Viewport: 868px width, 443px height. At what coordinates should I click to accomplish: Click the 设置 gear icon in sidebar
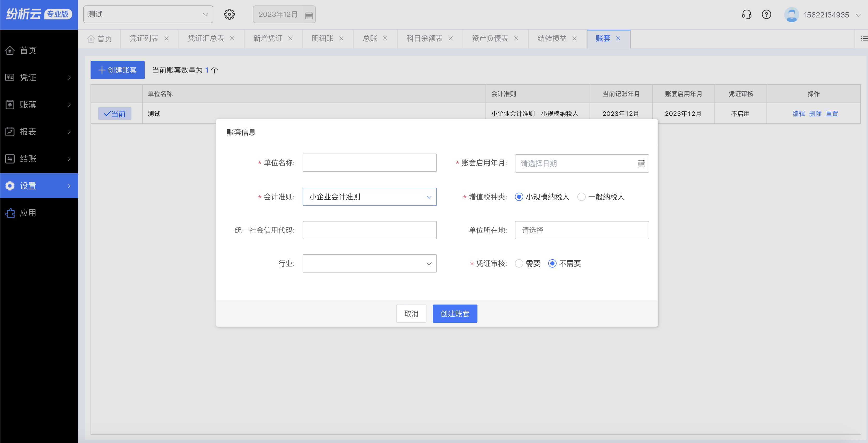pos(10,186)
